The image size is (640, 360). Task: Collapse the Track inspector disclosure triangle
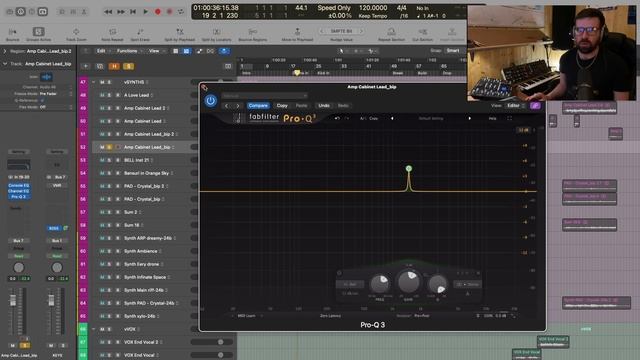click(x=5, y=64)
